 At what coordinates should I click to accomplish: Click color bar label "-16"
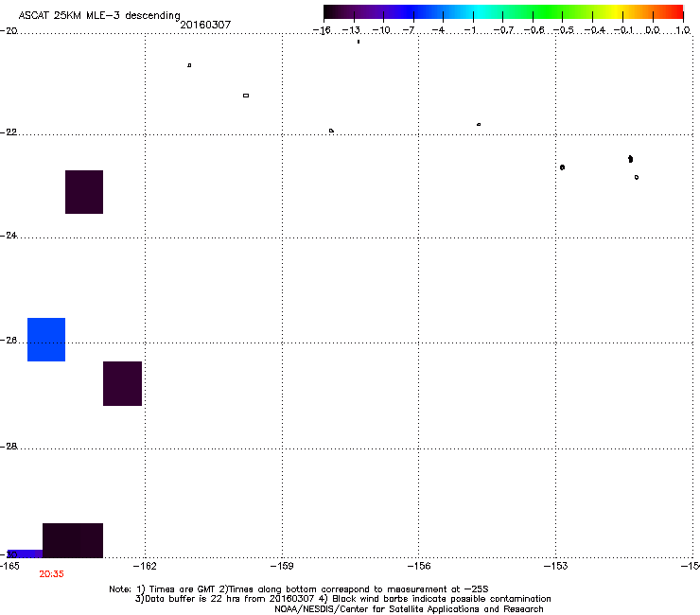(322, 30)
